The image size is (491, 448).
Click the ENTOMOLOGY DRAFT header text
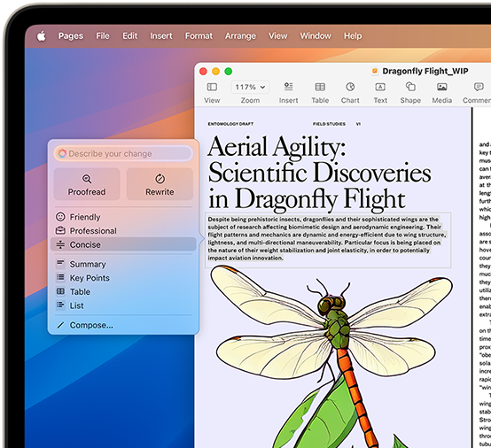click(230, 124)
